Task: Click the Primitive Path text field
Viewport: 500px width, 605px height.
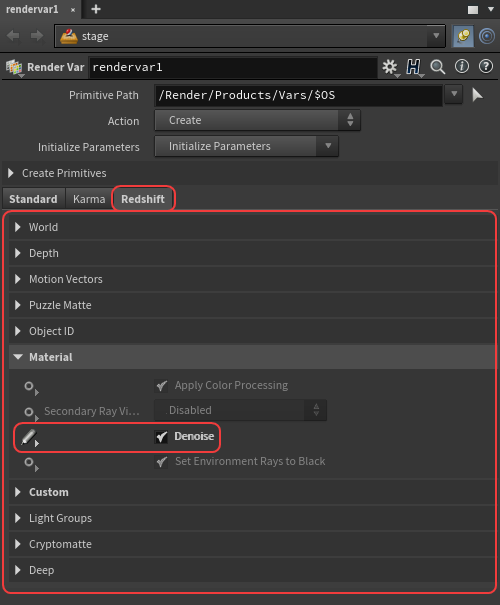Action: point(298,95)
